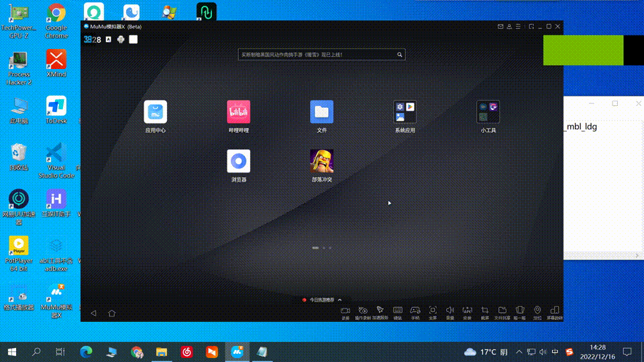Open XMind desktop shortcut
The height and width of the screenshot is (362, 644).
tap(56, 64)
